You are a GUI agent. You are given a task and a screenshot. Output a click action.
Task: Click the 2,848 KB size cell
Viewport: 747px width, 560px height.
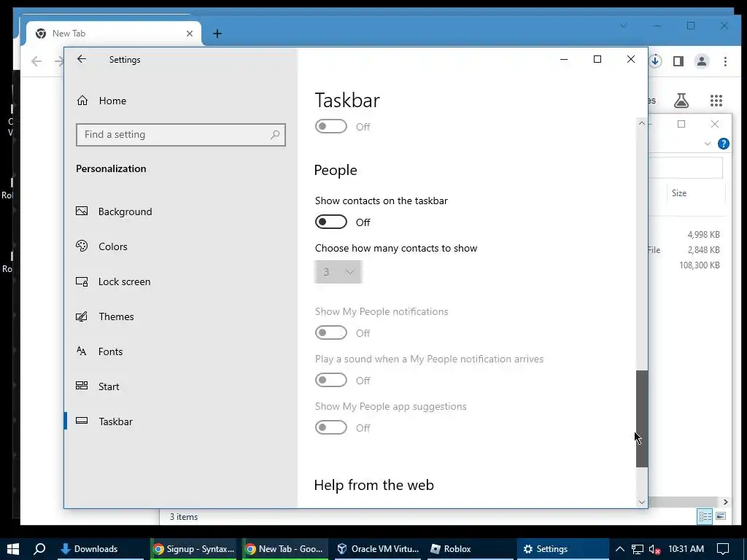click(x=703, y=249)
